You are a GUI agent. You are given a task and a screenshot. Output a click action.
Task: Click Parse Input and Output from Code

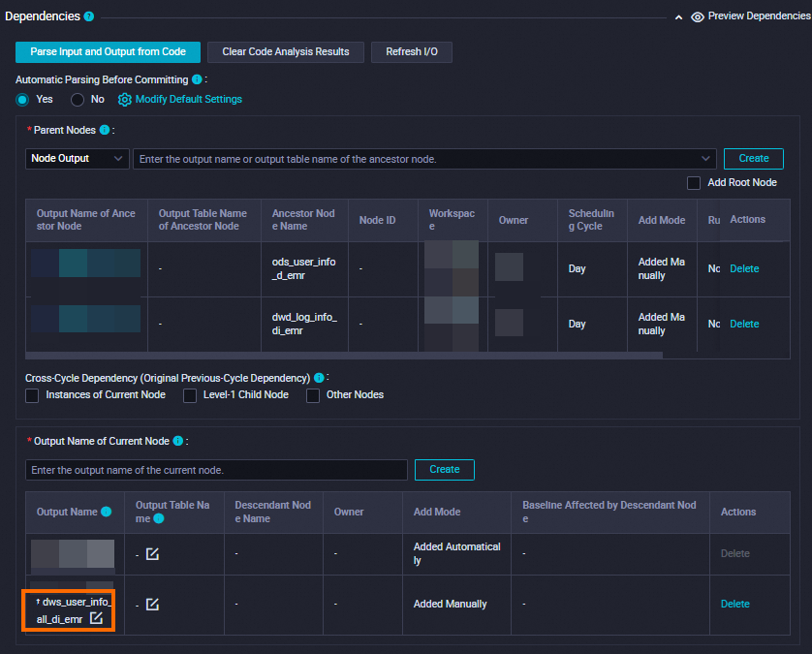pos(108,51)
